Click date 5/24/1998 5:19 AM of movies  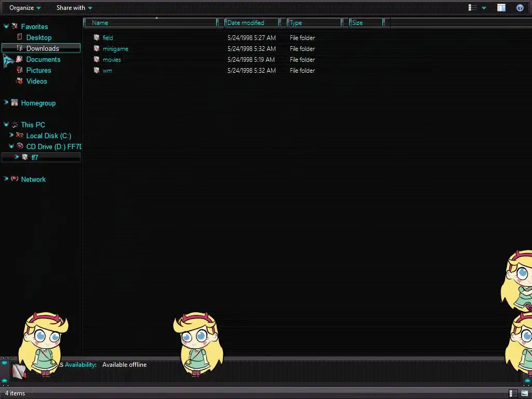251,59
